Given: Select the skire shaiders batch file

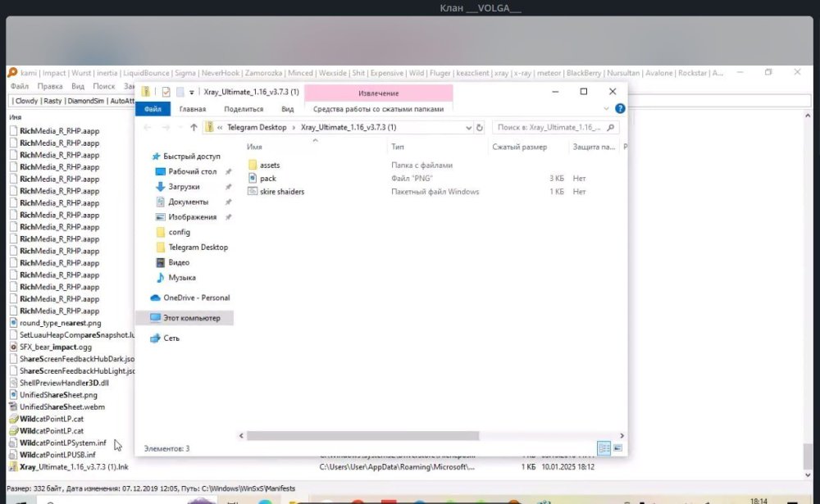Looking at the screenshot, I should 281,192.
